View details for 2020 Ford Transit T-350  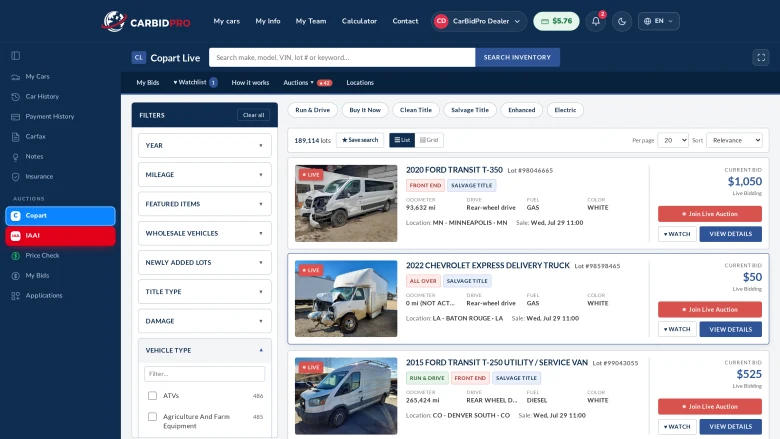click(730, 234)
